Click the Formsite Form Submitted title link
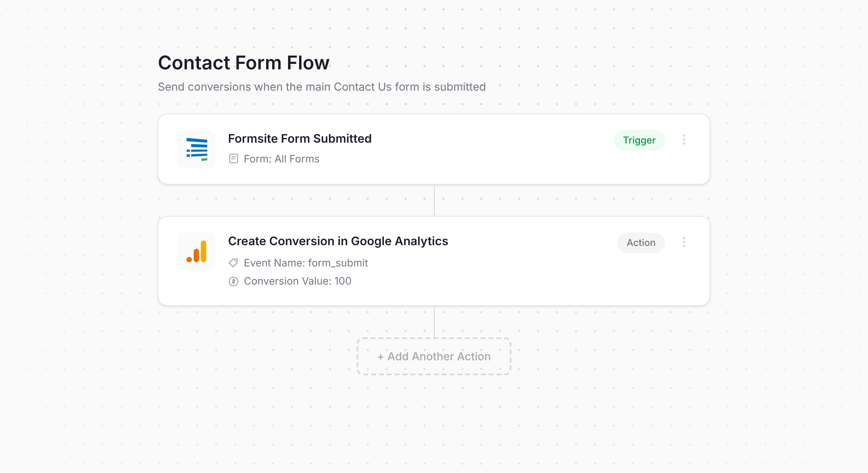This screenshot has height=473, width=868. coord(300,138)
